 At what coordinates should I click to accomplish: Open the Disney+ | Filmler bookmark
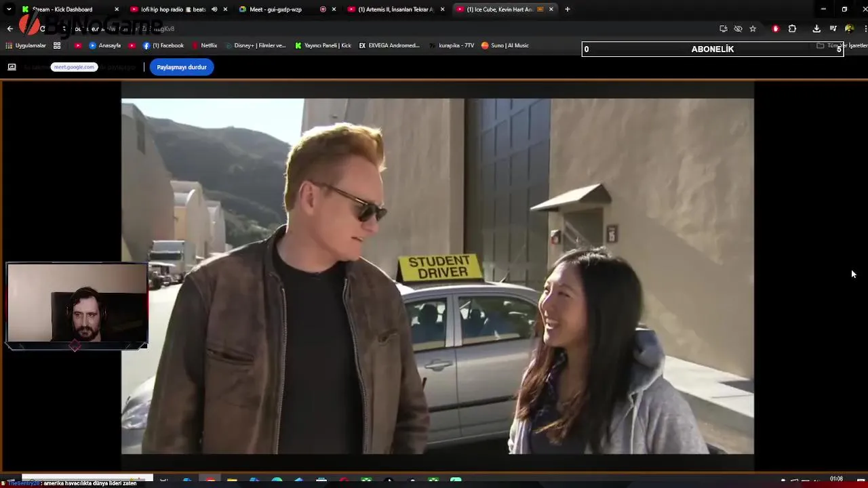click(256, 45)
